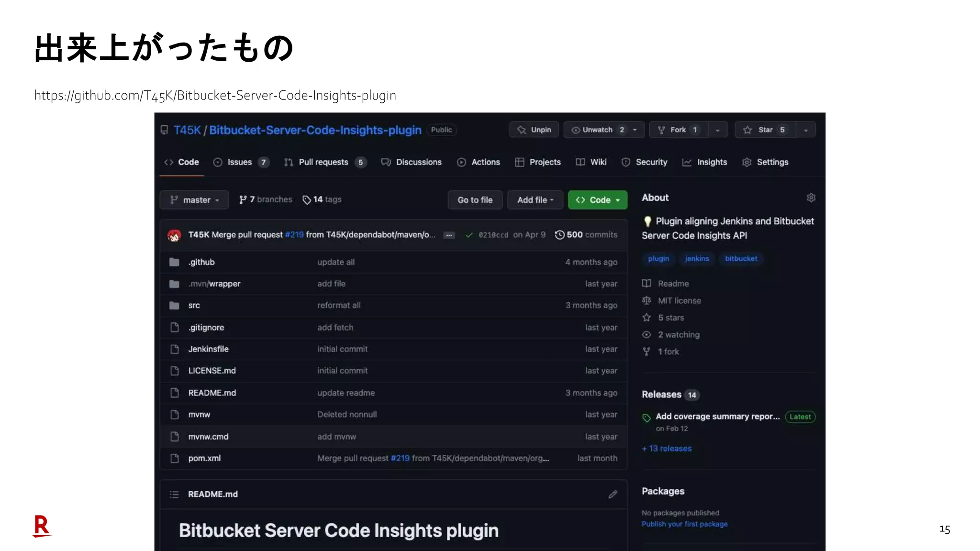Click the .github folder icon
The height and width of the screenshot is (551, 980).
click(x=174, y=262)
